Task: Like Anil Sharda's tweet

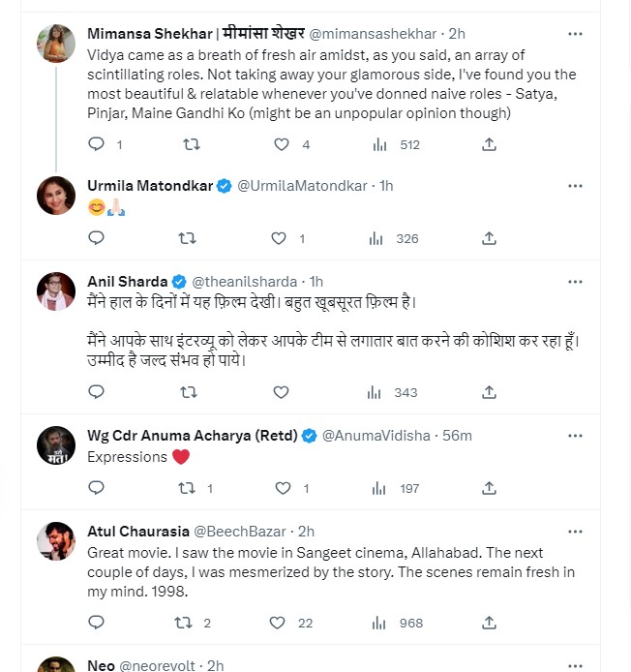Action: click(x=281, y=392)
